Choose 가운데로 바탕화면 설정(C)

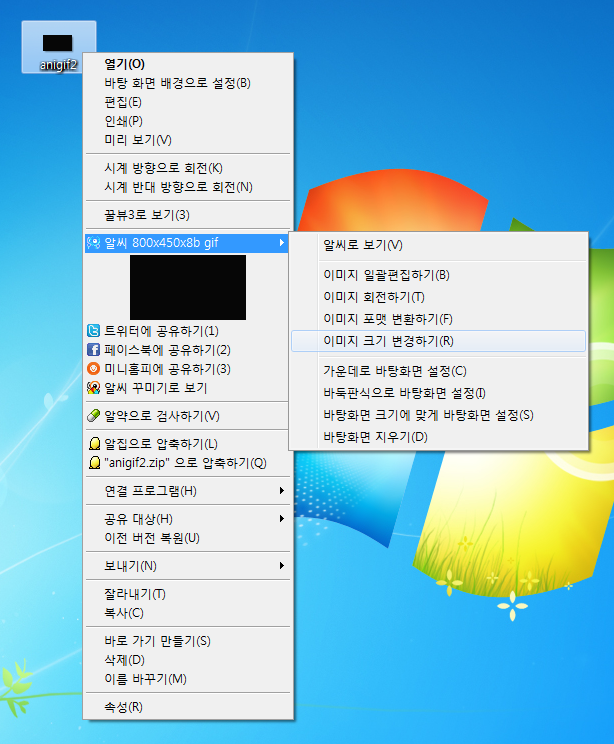point(438,371)
